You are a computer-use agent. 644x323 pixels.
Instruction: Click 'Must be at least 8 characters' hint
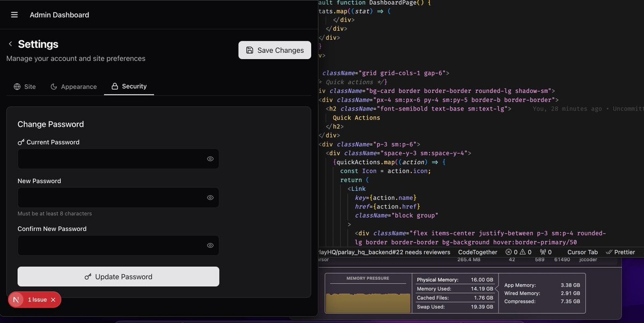(x=55, y=213)
